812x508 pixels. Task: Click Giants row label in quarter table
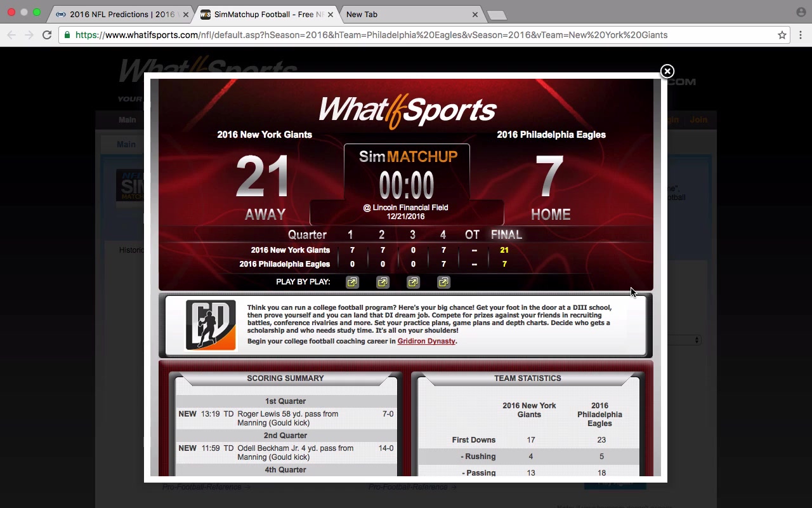(291, 250)
